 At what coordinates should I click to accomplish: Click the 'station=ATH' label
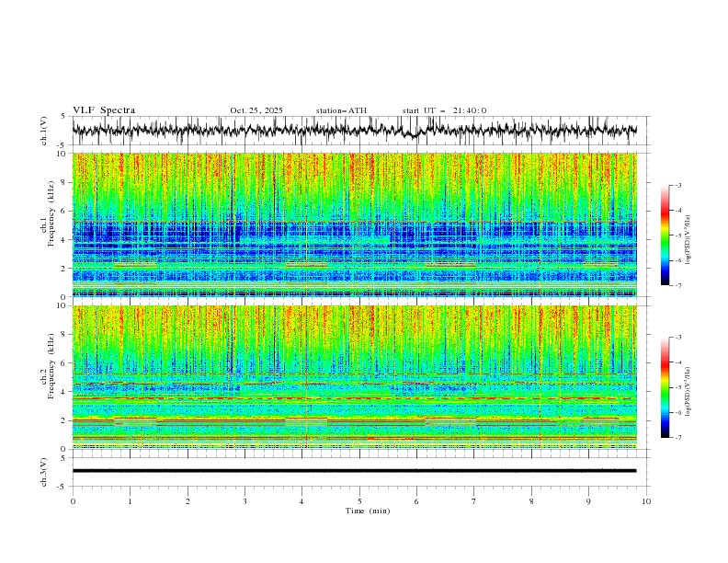click(341, 110)
